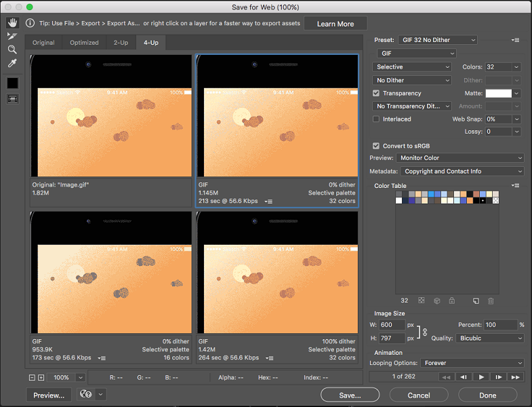Click the eyedropper color swatch
Viewport: 532px width, 407px height.
12,83
